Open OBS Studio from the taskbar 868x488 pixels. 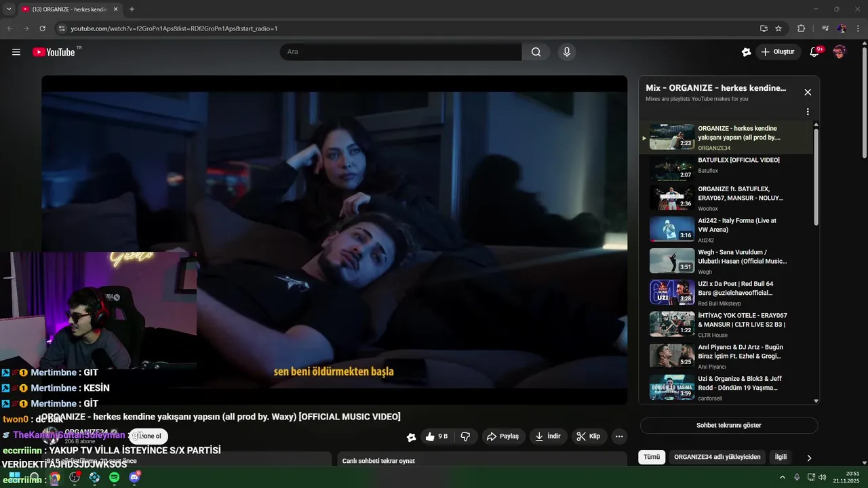point(75,477)
